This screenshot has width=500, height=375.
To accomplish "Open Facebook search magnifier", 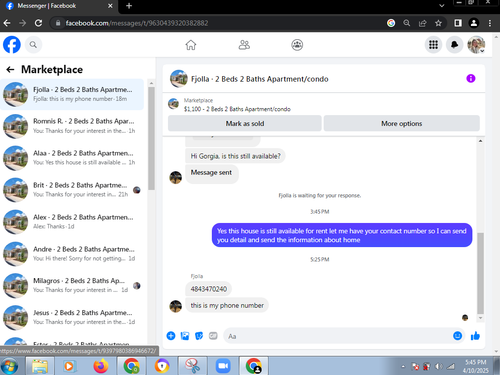I will 33,45.
